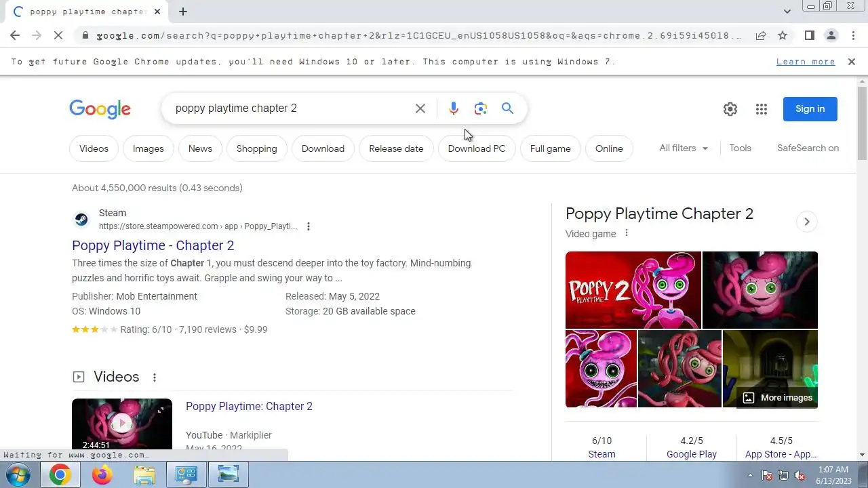
Task: Search by image with Google Lens
Action: tap(481, 108)
